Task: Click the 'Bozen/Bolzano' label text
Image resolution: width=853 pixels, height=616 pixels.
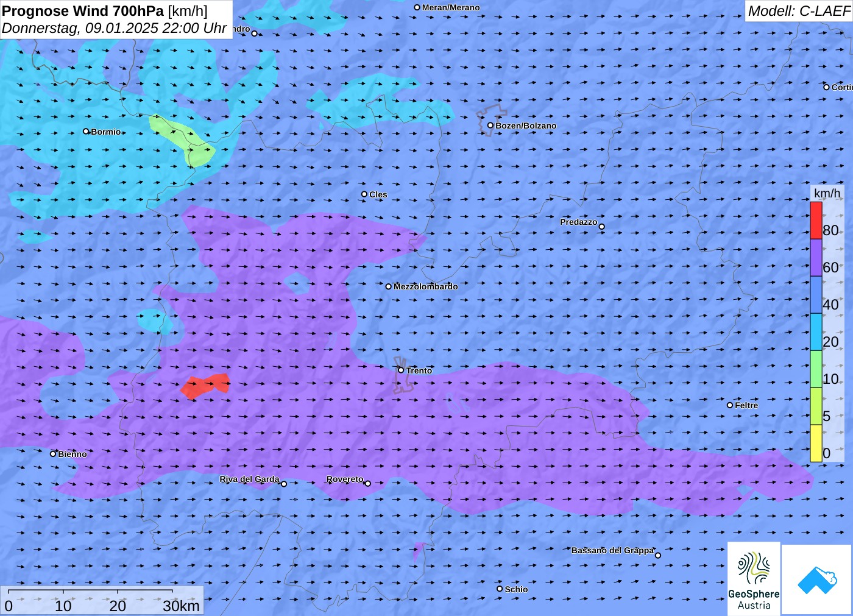Action: click(526, 126)
